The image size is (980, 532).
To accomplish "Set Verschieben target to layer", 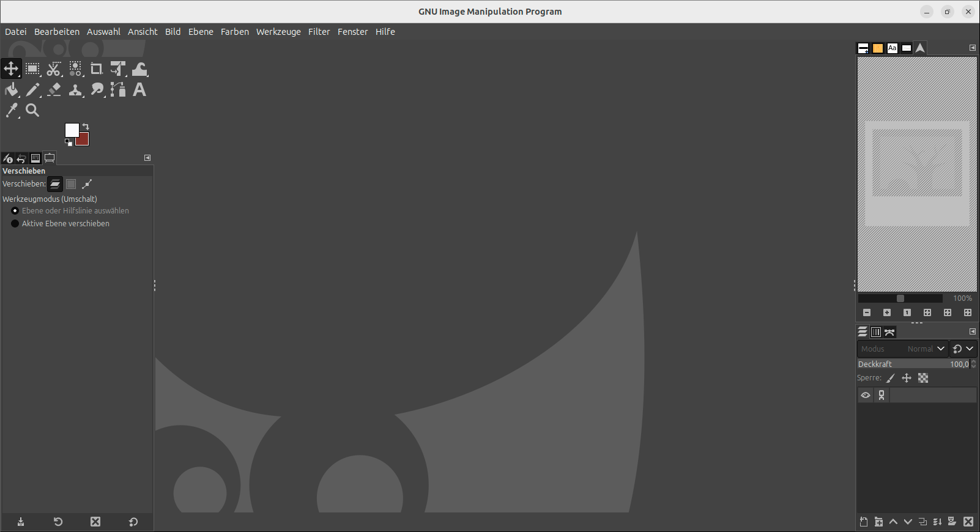I will click(x=55, y=183).
